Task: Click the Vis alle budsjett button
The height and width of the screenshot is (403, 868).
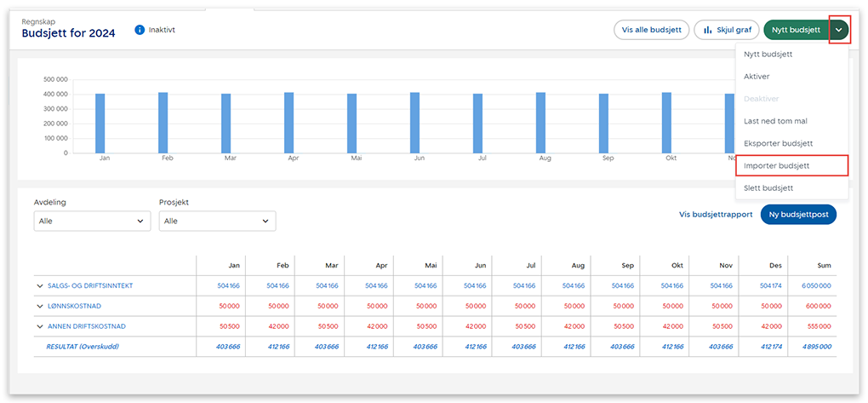Action: point(651,30)
